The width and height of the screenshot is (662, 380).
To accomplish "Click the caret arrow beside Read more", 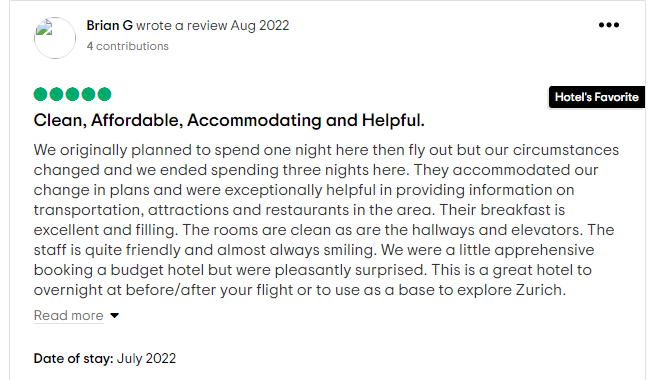I will pos(114,316).
